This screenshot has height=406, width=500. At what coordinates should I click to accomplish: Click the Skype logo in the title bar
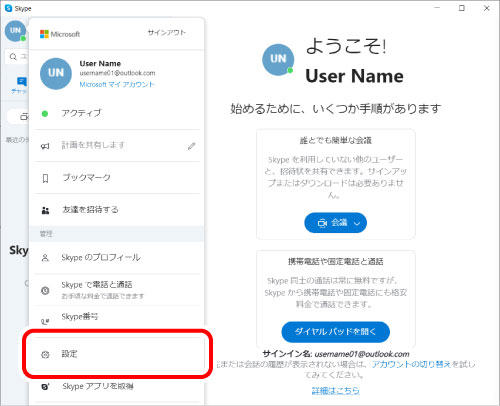tap(9, 8)
